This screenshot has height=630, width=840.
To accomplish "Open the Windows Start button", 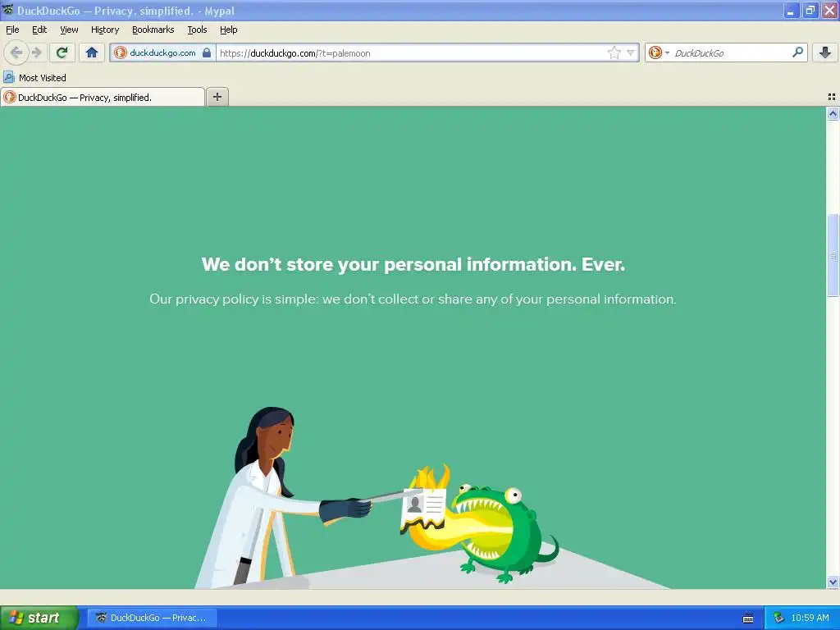I will [39, 618].
